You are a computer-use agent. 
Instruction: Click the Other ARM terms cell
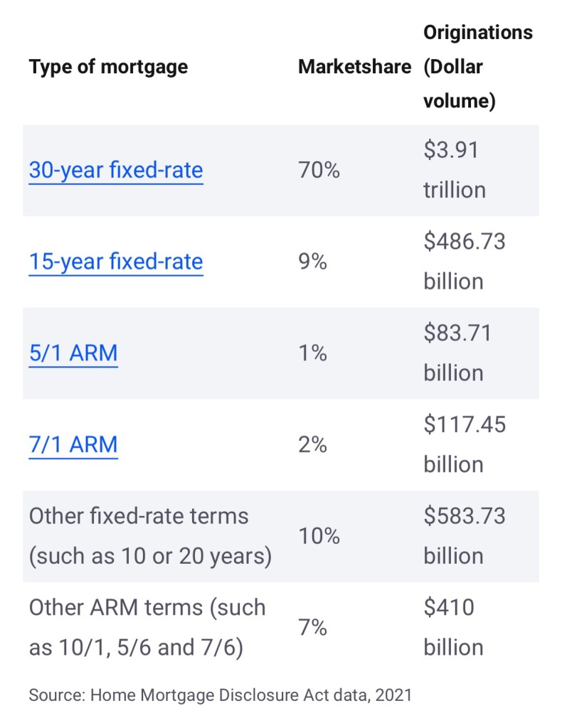point(147,628)
